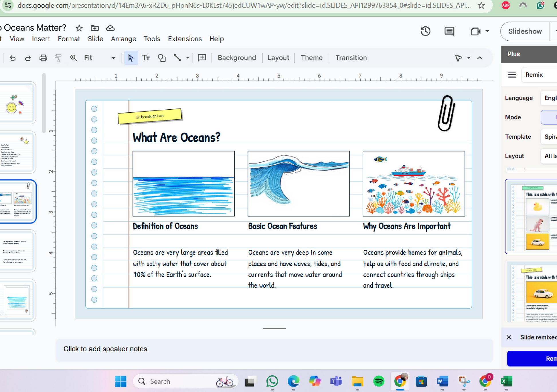Open the Arrange menu
Viewport: 557px width, 392px height.
pyautogui.click(x=123, y=39)
